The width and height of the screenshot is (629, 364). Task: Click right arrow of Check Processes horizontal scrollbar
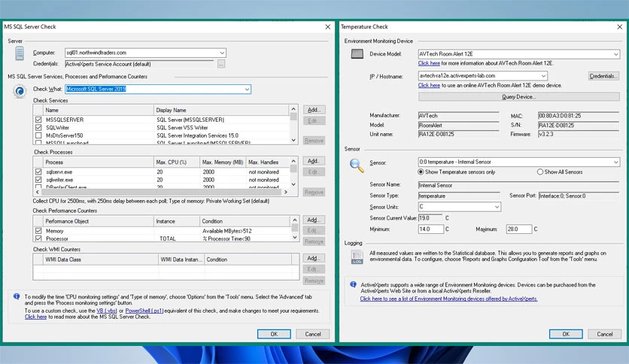(x=286, y=192)
